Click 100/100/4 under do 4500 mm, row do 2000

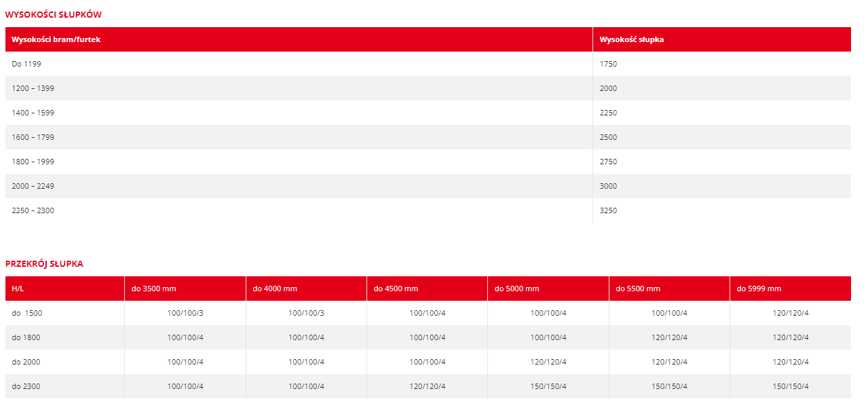(x=427, y=362)
